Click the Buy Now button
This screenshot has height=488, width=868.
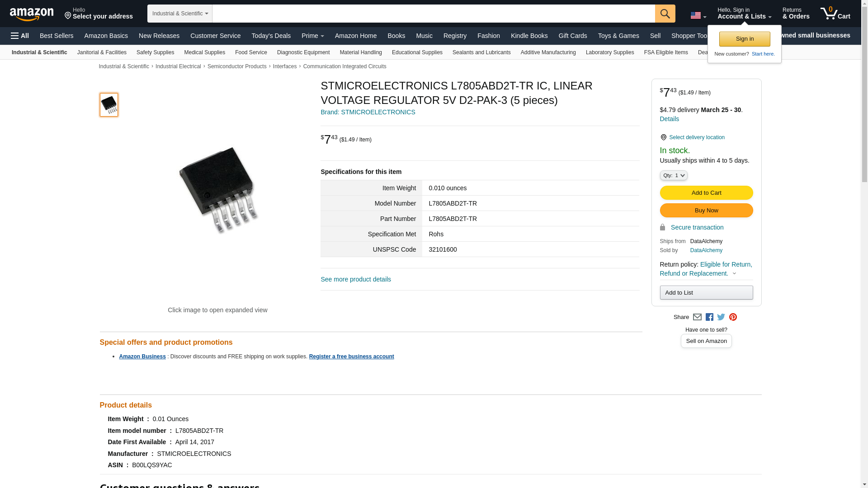(x=706, y=211)
